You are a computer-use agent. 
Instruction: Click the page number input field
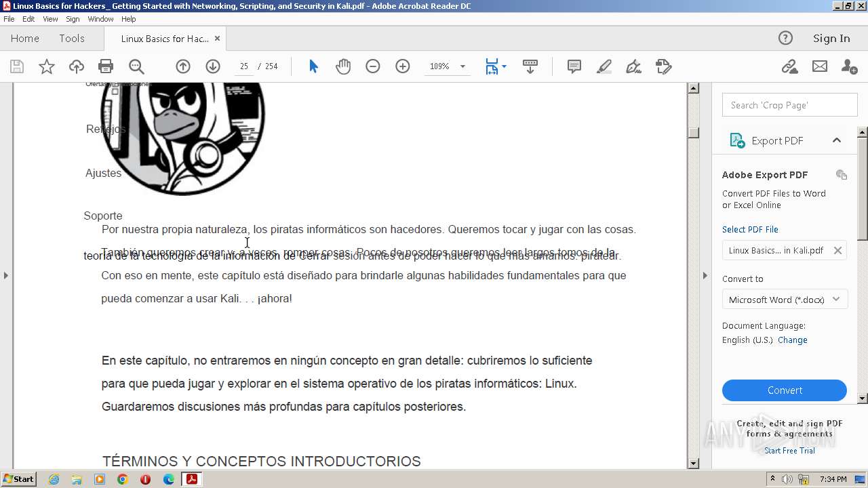[x=244, y=66]
